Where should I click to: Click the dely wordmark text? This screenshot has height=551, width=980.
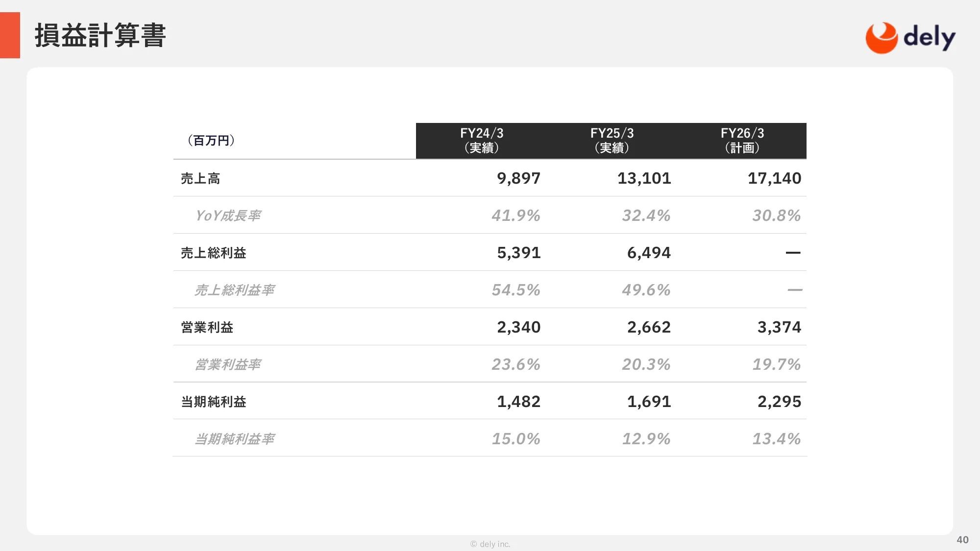coord(929,37)
